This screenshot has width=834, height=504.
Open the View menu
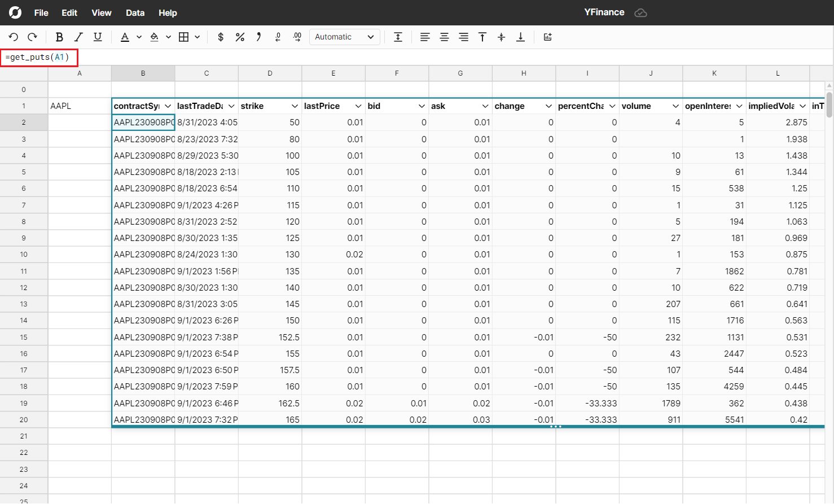[102, 12]
